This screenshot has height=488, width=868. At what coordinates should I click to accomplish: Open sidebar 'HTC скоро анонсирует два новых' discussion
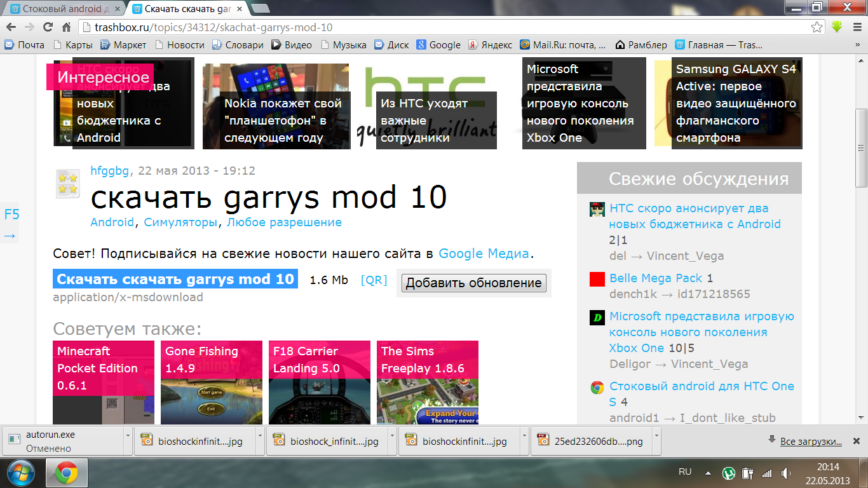(695, 216)
